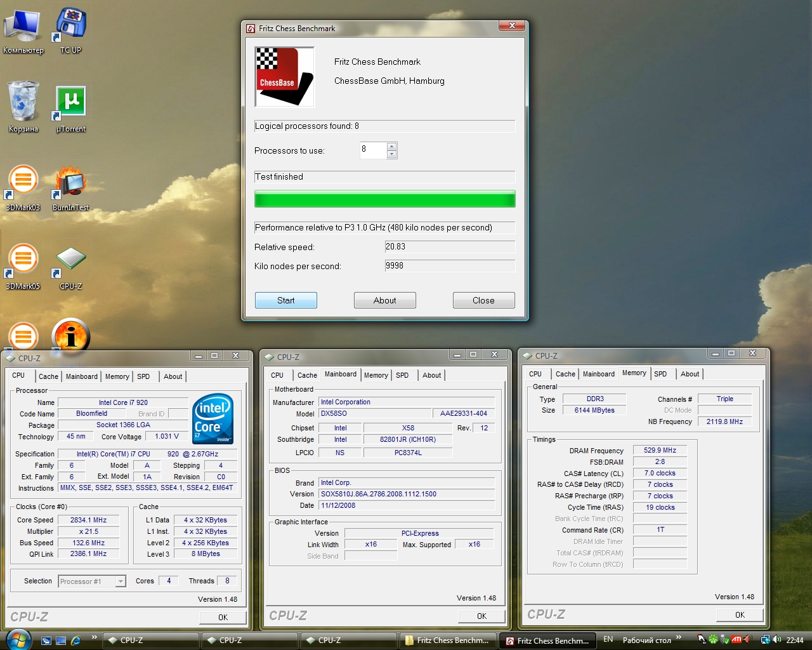This screenshot has width=812, height=650.
Task: Click the Windows Start orb
Action: [x=18, y=640]
